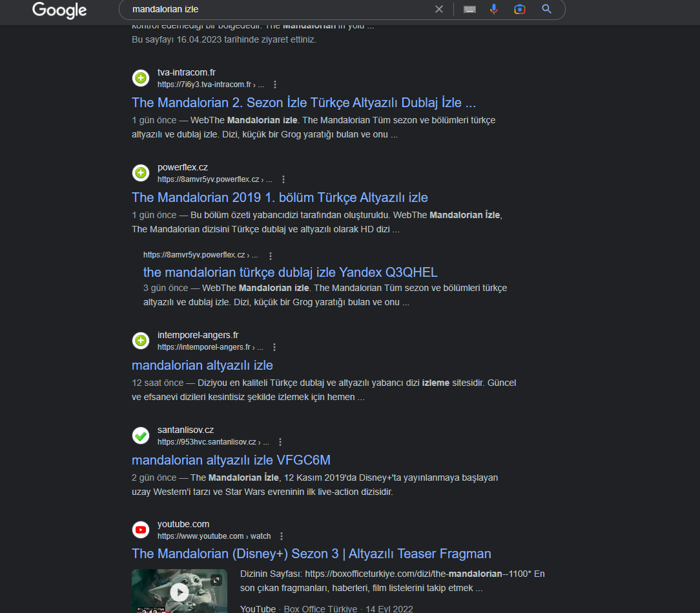The width and height of the screenshot is (700, 613).
Task: Open more options for intemporel-angers.fr result
Action: (274, 347)
